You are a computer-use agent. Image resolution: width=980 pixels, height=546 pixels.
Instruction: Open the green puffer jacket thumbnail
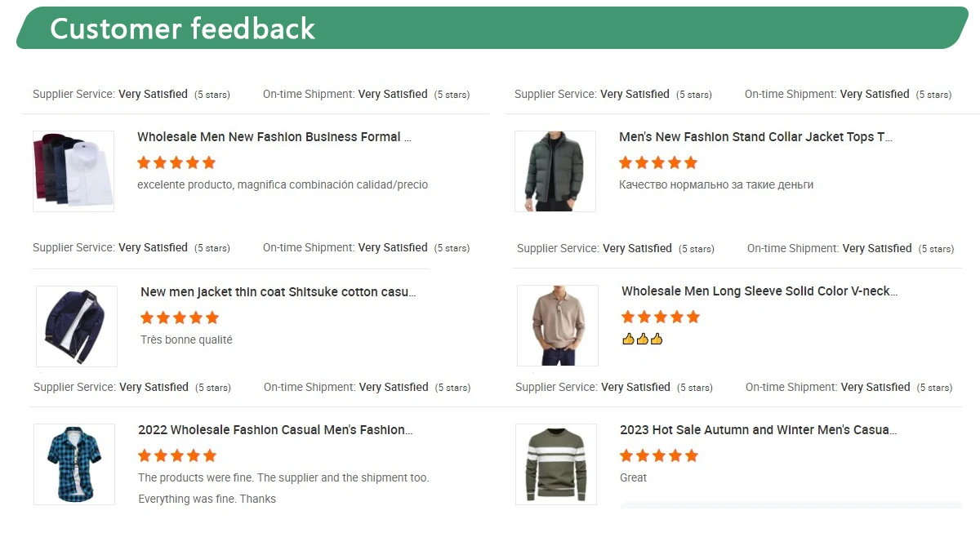pos(555,171)
